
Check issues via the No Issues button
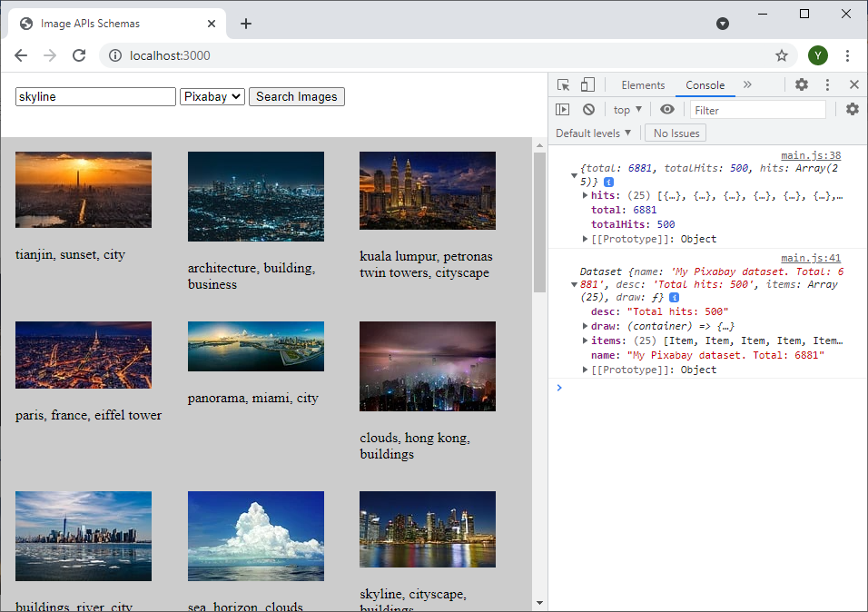coord(675,132)
